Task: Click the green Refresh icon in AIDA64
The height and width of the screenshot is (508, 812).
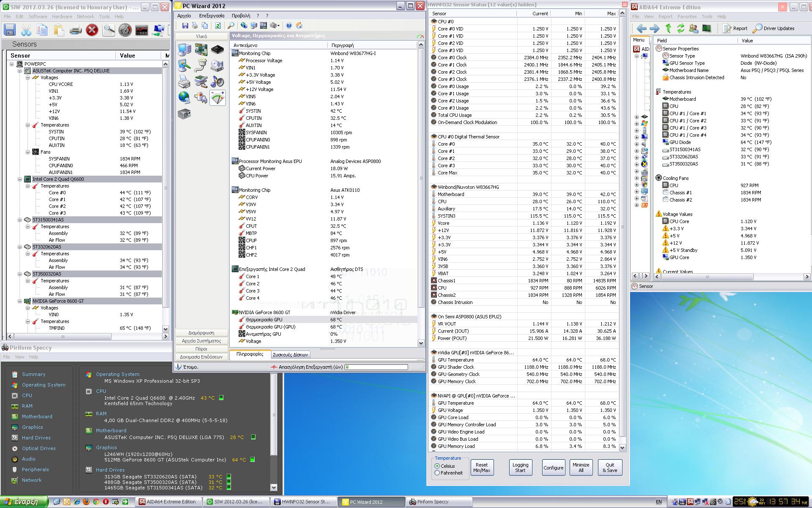Action: click(x=680, y=28)
